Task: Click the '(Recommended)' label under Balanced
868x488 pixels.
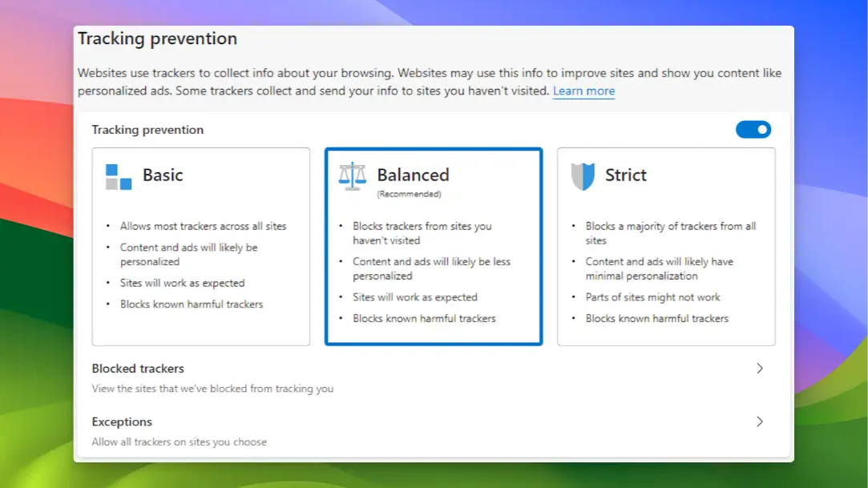Action: 409,193
